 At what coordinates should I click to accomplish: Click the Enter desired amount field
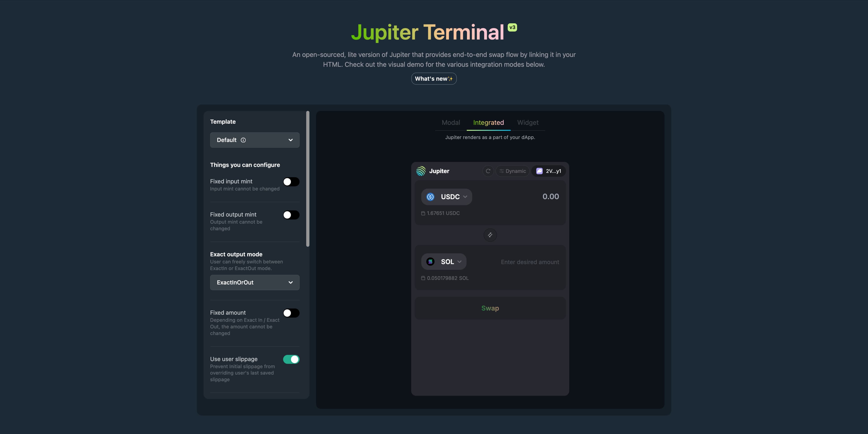pyautogui.click(x=530, y=262)
